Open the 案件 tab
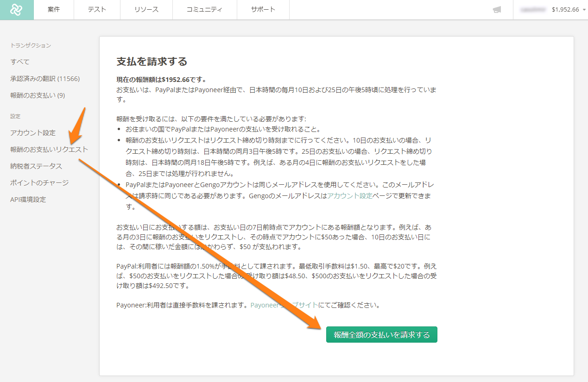Screen dimensions: 588x382 [54, 10]
